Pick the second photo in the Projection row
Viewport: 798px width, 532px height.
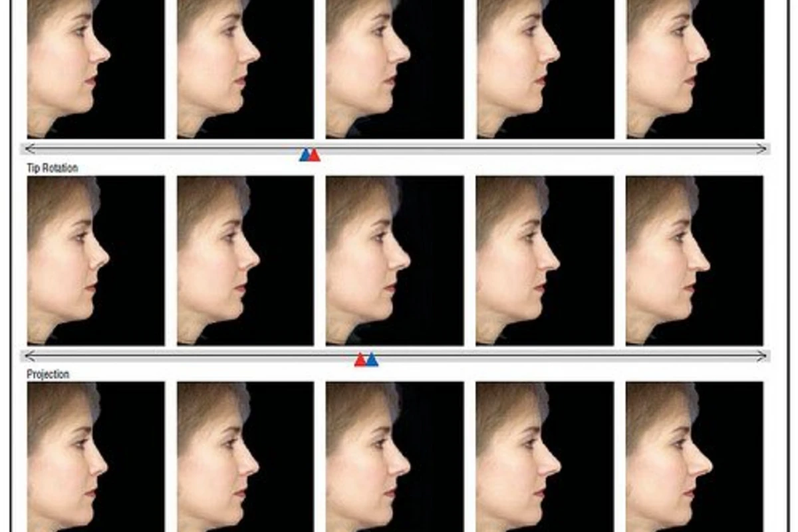pos(245,457)
